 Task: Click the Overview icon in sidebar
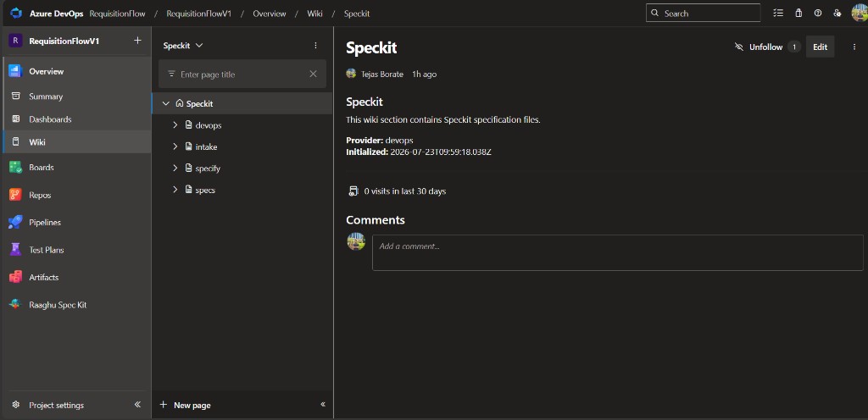click(x=14, y=71)
